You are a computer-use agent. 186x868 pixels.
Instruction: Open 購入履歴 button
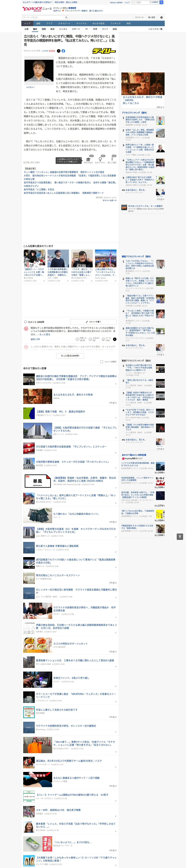[152, 18]
